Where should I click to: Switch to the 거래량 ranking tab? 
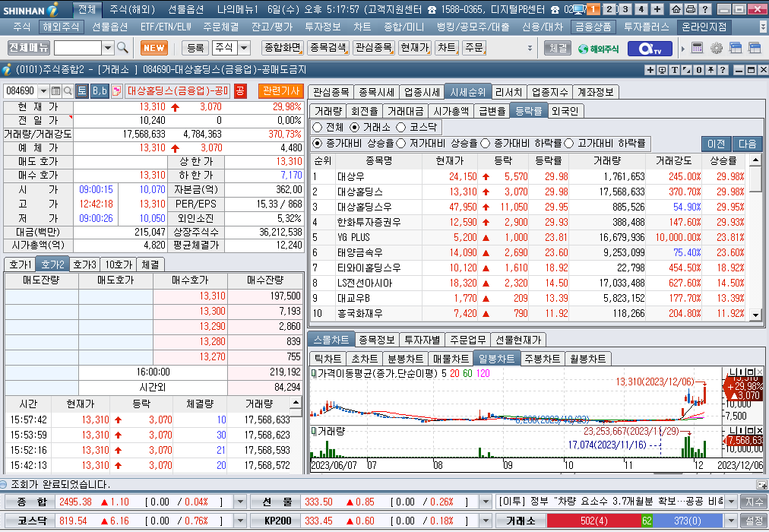click(328, 111)
